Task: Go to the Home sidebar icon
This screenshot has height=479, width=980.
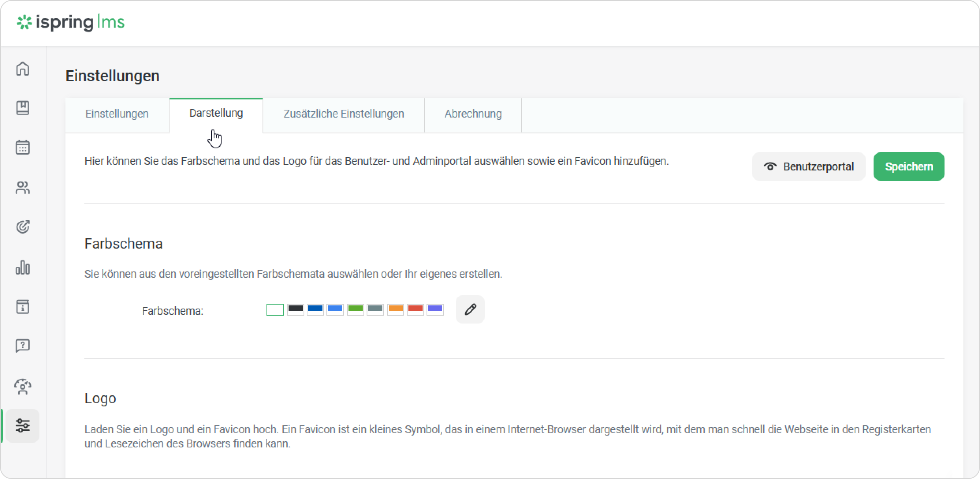Action: (x=23, y=69)
